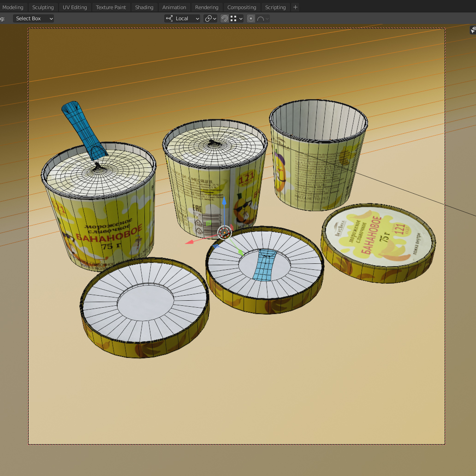The height and width of the screenshot is (476, 476).
Task: Go to the Scripting workspace tab
Action: click(275, 7)
